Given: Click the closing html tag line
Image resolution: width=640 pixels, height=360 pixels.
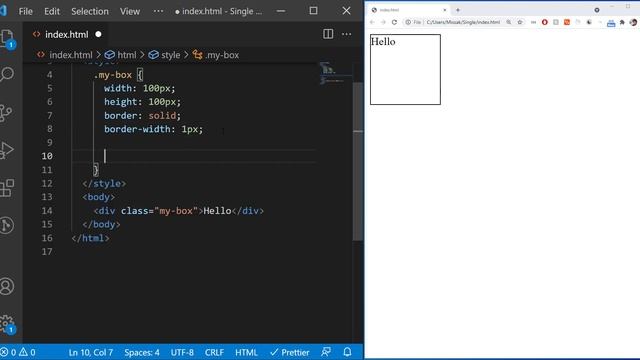Looking at the screenshot, I should pos(90,238).
